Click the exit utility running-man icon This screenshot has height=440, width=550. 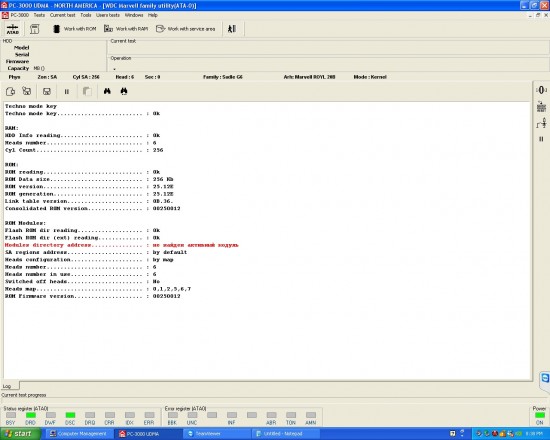tap(232, 29)
